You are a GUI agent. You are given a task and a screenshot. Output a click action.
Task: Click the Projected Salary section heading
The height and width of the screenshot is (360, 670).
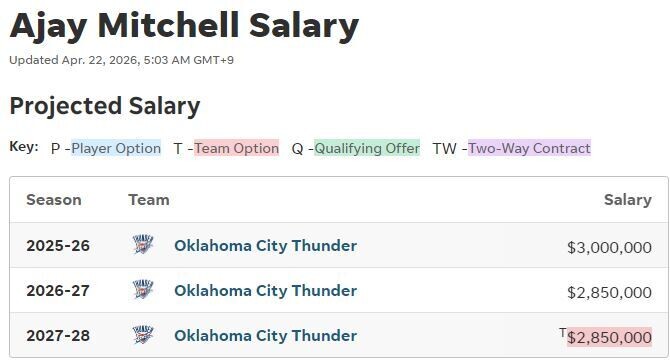click(x=105, y=106)
